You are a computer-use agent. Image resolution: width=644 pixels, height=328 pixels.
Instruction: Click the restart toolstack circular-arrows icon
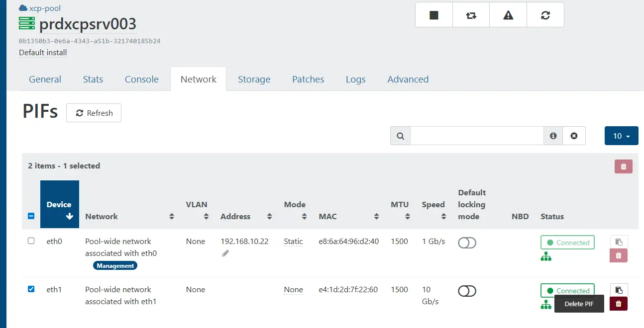545,15
